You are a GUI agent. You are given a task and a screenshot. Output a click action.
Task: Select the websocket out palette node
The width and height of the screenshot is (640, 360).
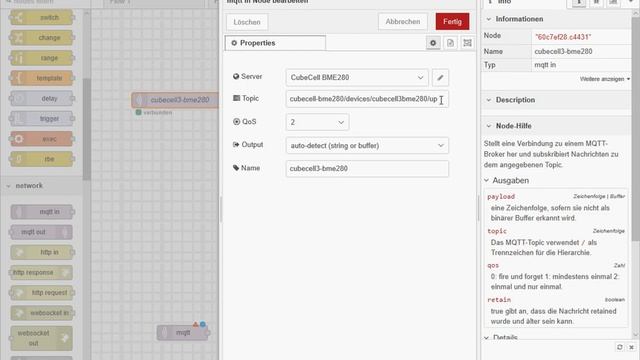42,338
